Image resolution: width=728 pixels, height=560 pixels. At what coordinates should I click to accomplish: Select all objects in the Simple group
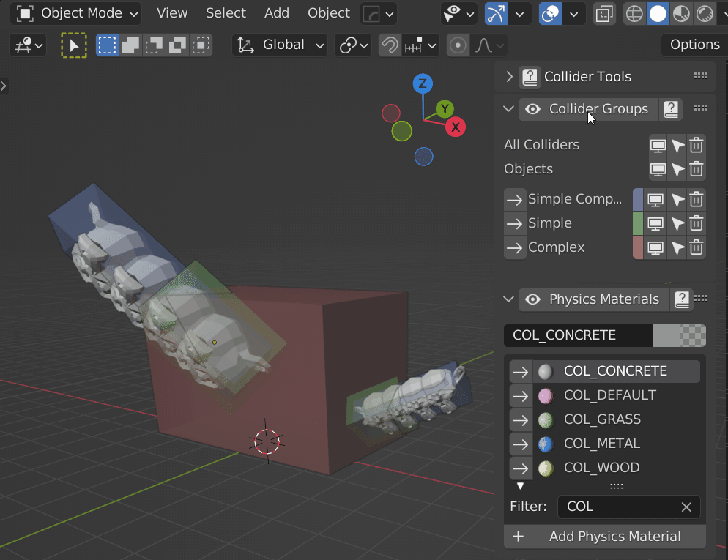677,223
